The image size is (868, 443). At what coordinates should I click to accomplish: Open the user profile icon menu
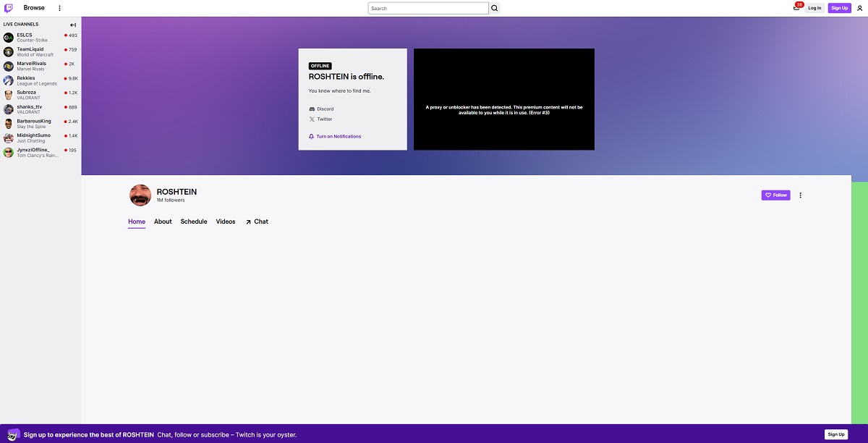[860, 8]
